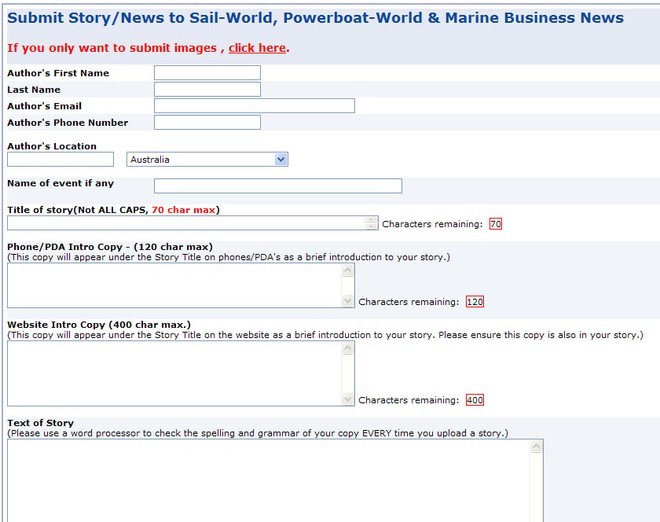
Task: Click Website Intro Copy scroll down arrow
Action: [348, 399]
